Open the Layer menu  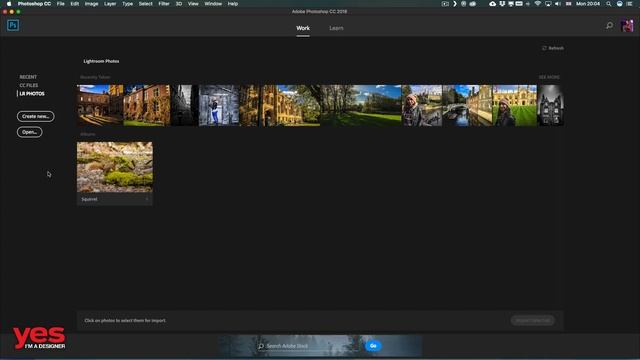(x=110, y=4)
